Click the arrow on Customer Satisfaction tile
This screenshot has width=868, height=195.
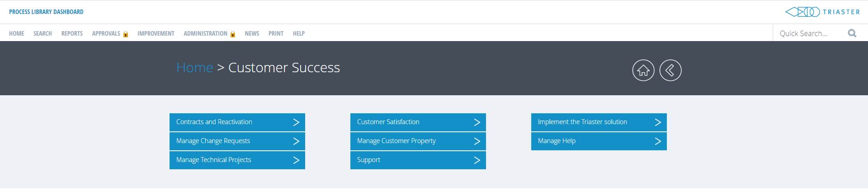click(477, 122)
